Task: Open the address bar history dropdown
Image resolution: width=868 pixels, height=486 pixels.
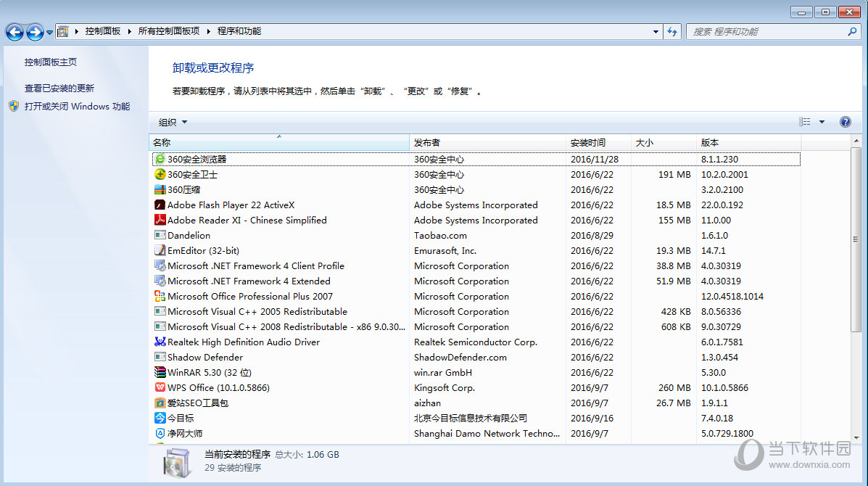Action: click(655, 31)
